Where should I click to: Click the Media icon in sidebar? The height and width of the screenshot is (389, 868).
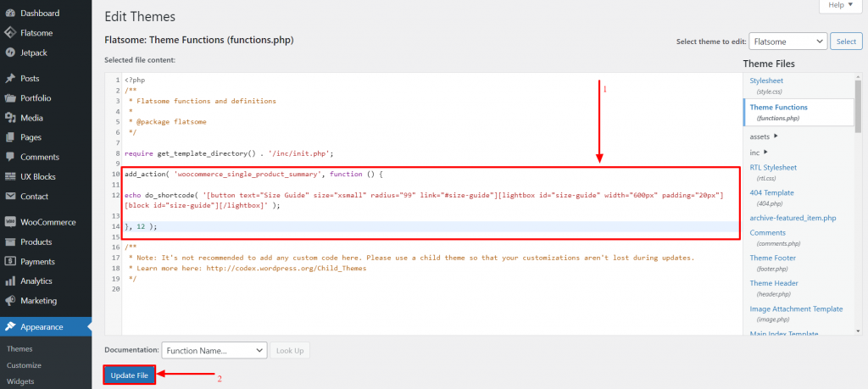pyautogui.click(x=10, y=118)
